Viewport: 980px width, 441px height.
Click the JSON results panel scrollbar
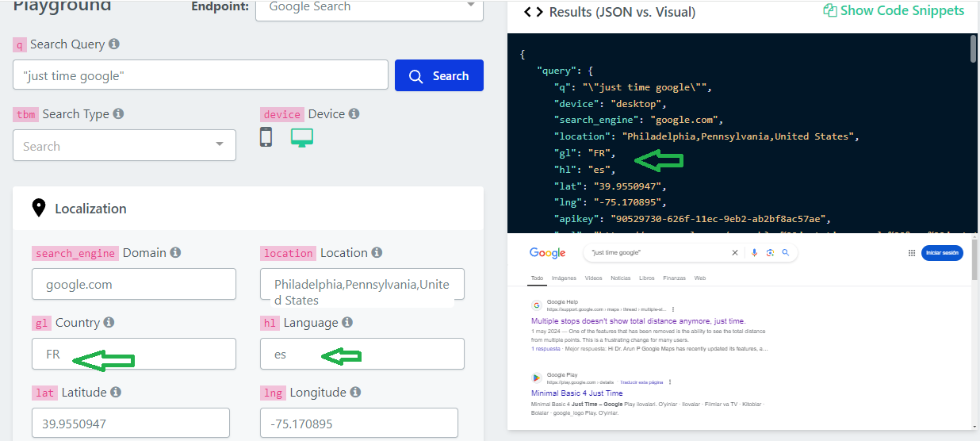[x=974, y=48]
